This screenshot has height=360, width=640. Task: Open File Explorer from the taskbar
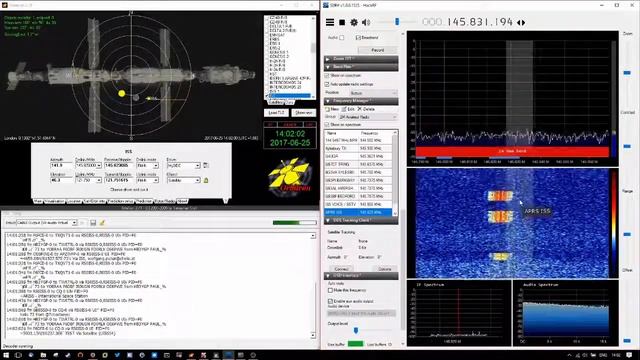(x=43, y=355)
